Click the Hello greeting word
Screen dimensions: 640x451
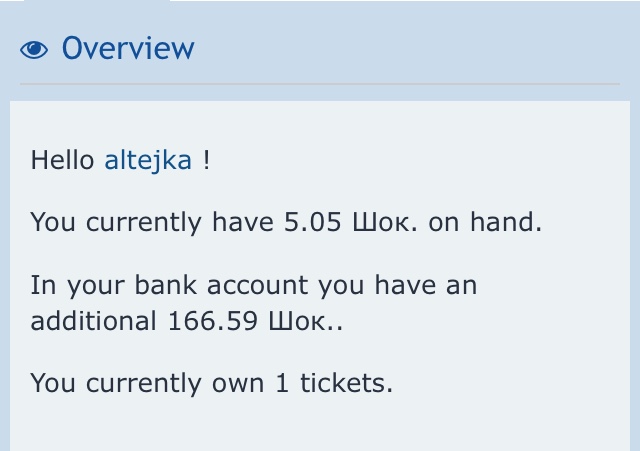tap(63, 160)
